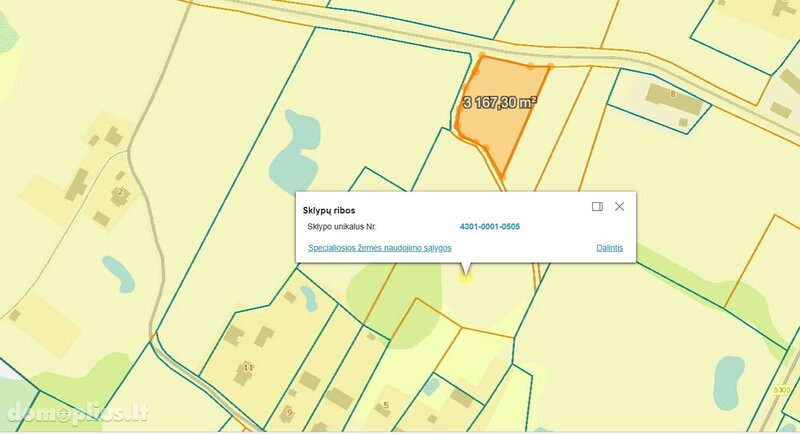Click house number 11 label

(248, 367)
